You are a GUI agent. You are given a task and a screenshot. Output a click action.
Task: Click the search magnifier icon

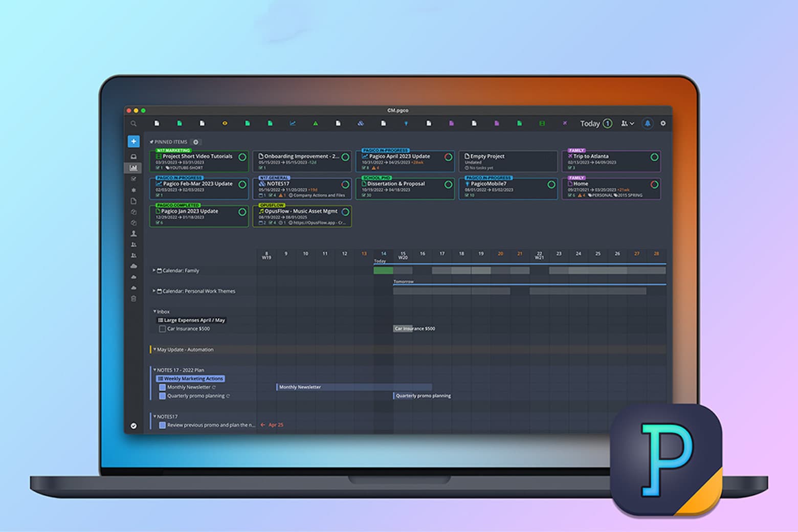point(134,124)
